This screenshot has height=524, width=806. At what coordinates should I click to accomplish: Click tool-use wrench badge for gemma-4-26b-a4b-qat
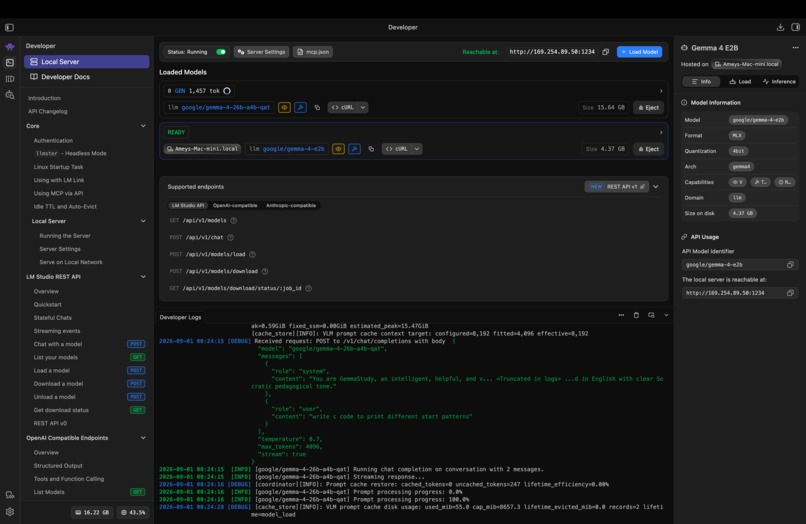click(301, 107)
